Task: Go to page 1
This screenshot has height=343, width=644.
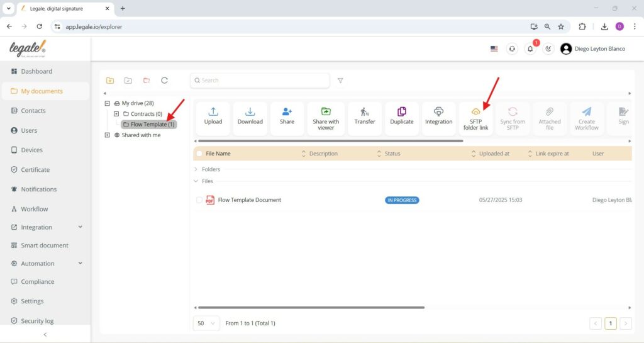Action: [610, 323]
